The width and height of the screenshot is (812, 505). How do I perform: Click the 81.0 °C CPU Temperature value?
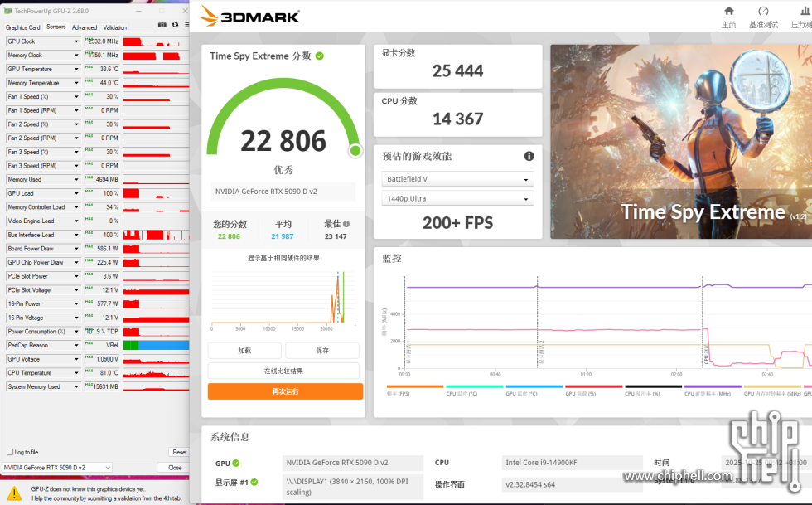click(x=102, y=373)
